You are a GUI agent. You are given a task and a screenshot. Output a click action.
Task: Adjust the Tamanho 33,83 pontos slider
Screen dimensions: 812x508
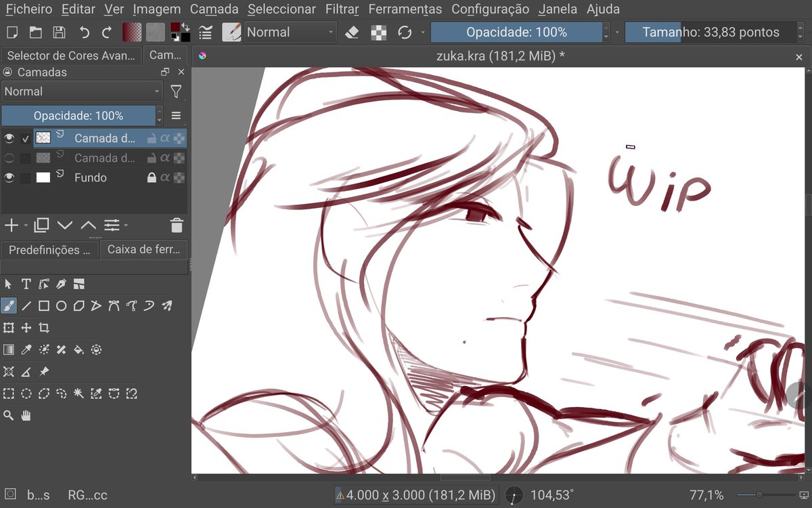(x=710, y=32)
